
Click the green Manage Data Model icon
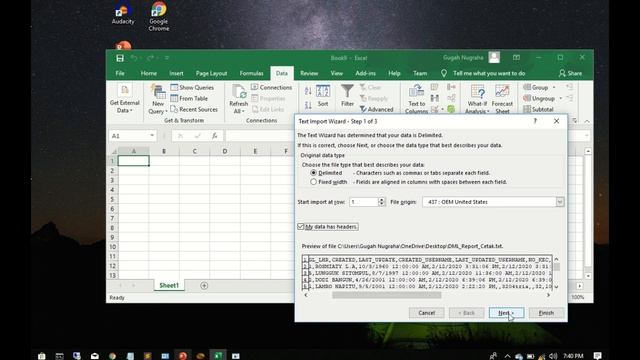coord(451,109)
